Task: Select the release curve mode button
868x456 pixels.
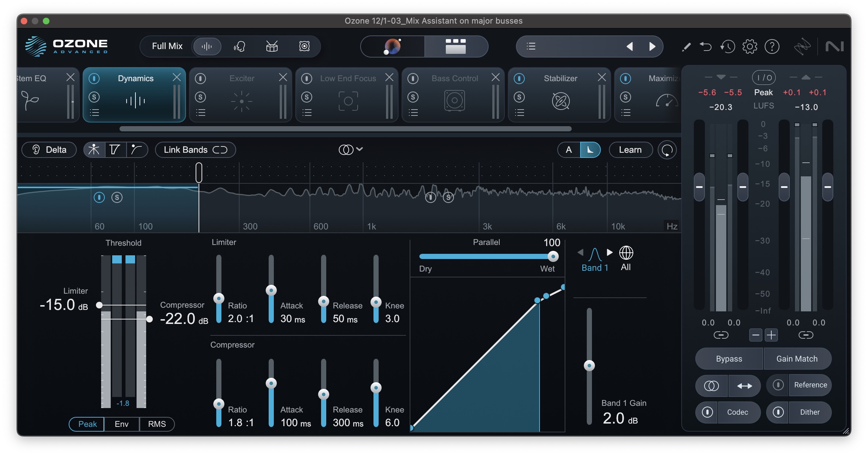Action: tap(590, 150)
